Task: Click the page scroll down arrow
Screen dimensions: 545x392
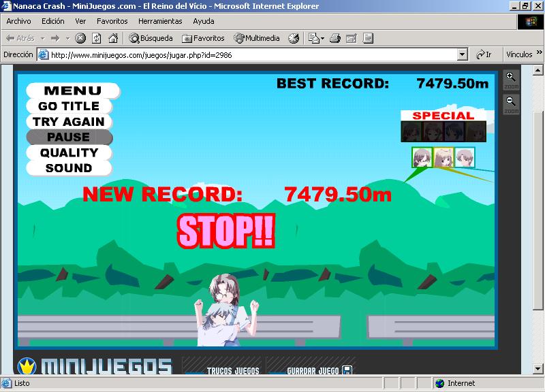Action: 538,368
